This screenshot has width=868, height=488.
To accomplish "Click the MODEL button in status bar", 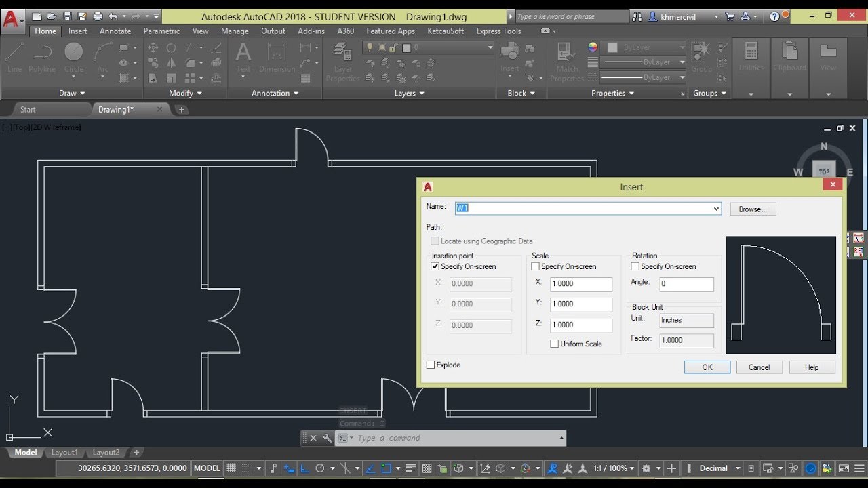I will pyautogui.click(x=207, y=468).
